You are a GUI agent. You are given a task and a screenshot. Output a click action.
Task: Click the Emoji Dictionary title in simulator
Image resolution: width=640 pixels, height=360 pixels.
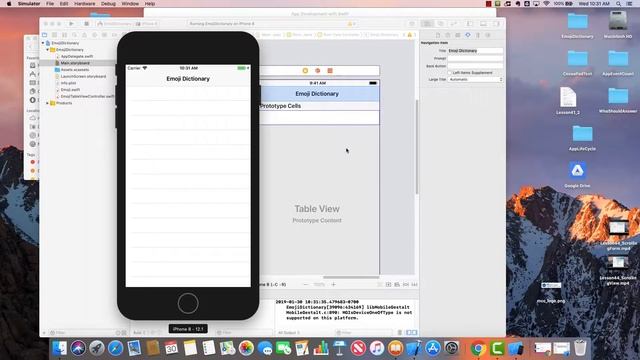click(x=188, y=79)
